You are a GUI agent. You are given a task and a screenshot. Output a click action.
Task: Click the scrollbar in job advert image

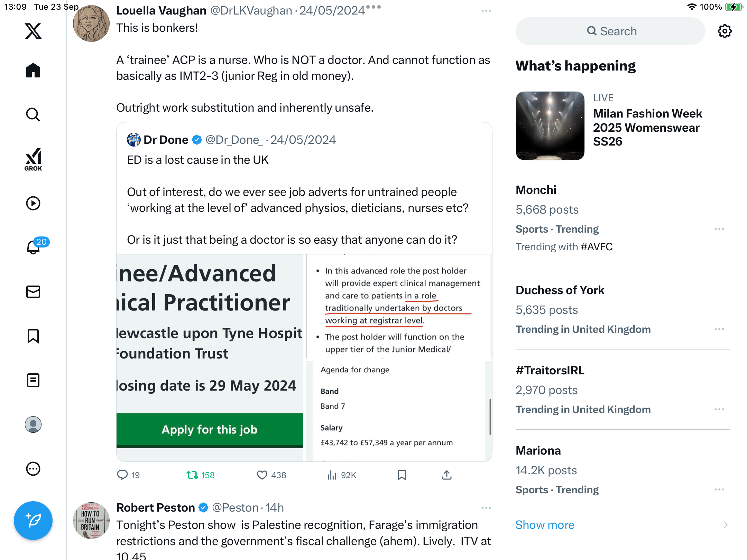pyautogui.click(x=490, y=417)
